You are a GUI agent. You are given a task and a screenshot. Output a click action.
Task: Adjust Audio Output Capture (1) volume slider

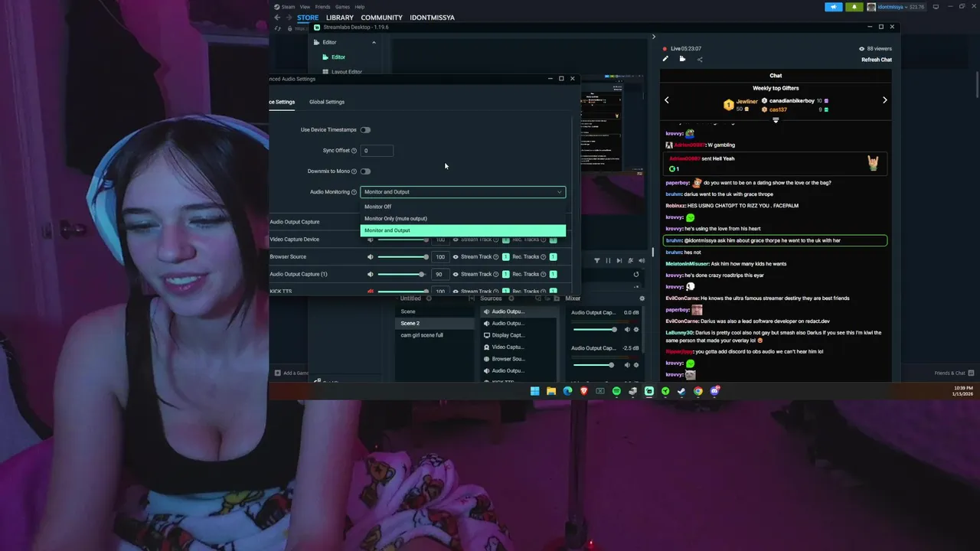(403, 274)
